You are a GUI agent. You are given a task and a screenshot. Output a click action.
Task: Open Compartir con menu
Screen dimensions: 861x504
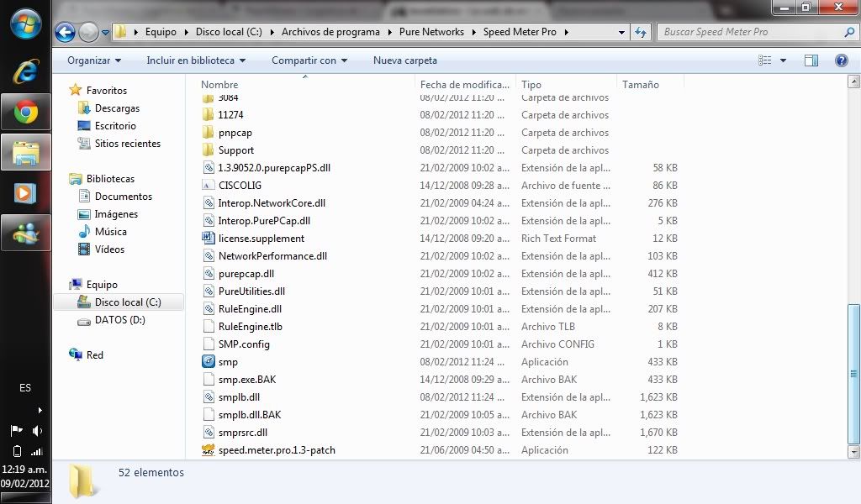click(309, 60)
